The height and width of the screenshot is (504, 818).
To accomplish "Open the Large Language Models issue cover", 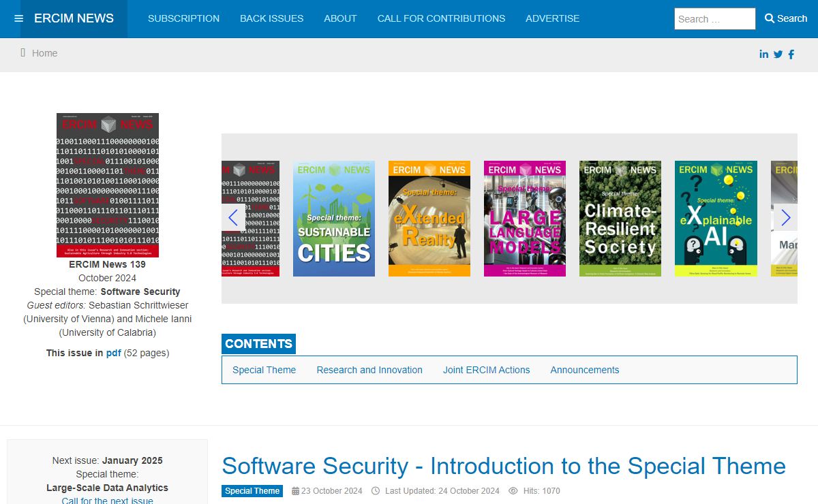I will pyautogui.click(x=525, y=219).
